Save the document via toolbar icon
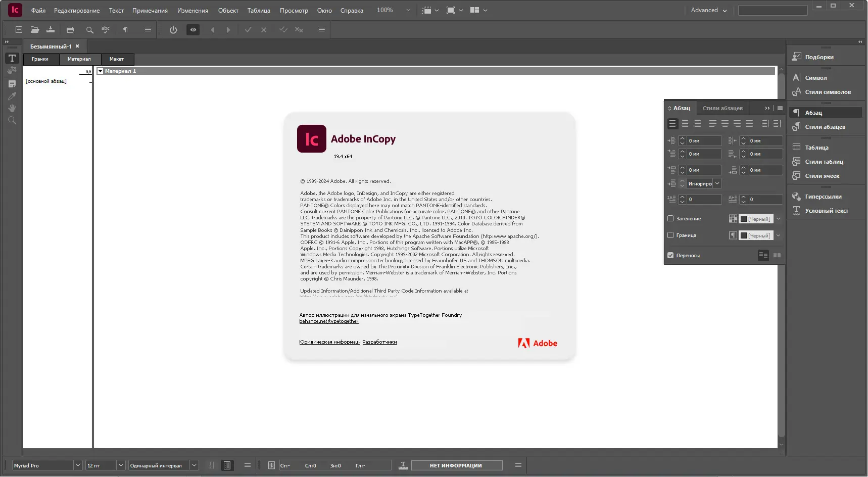This screenshot has height=477, width=868. [x=51, y=30]
